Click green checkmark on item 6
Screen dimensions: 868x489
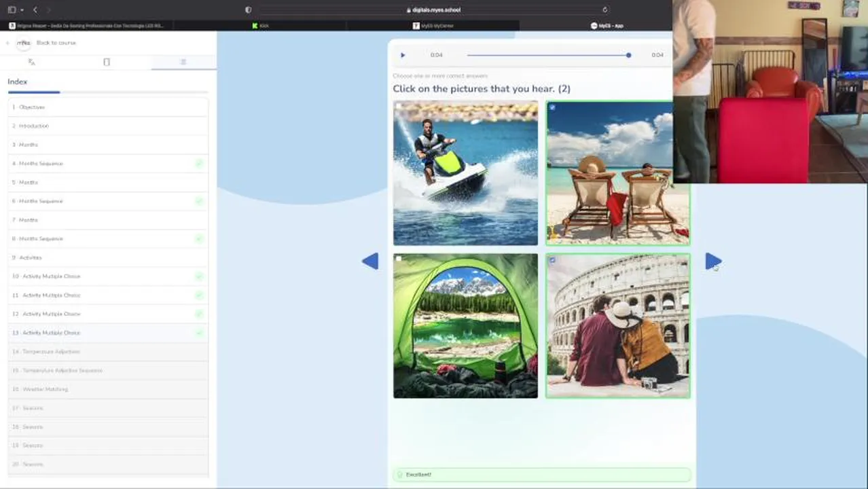click(x=199, y=201)
